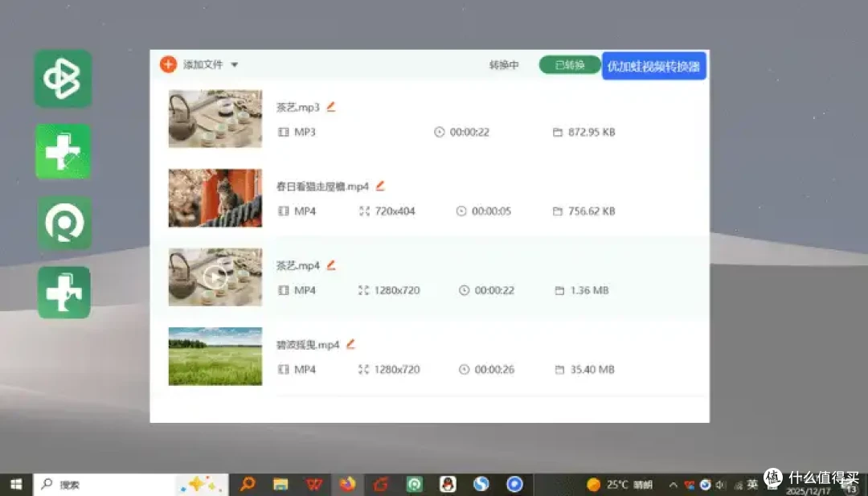Open the Windows Start menu
Viewport: 868px width, 496px height.
click(16, 485)
